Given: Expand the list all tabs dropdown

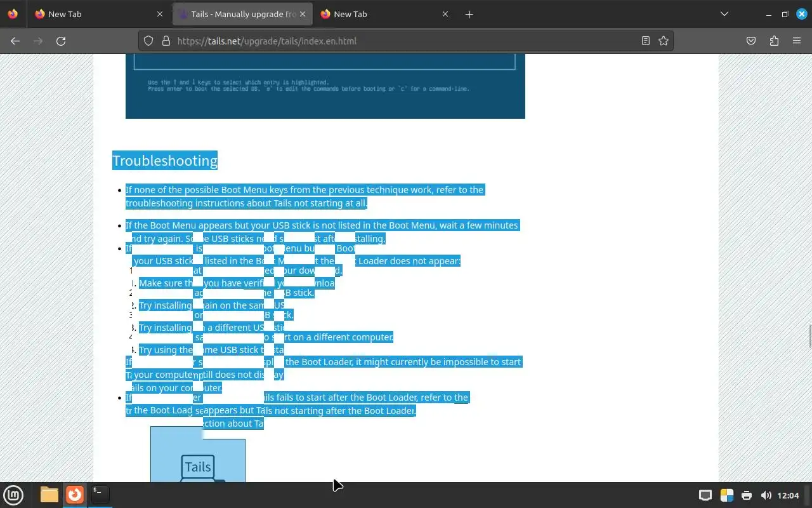Looking at the screenshot, I should coord(724,14).
